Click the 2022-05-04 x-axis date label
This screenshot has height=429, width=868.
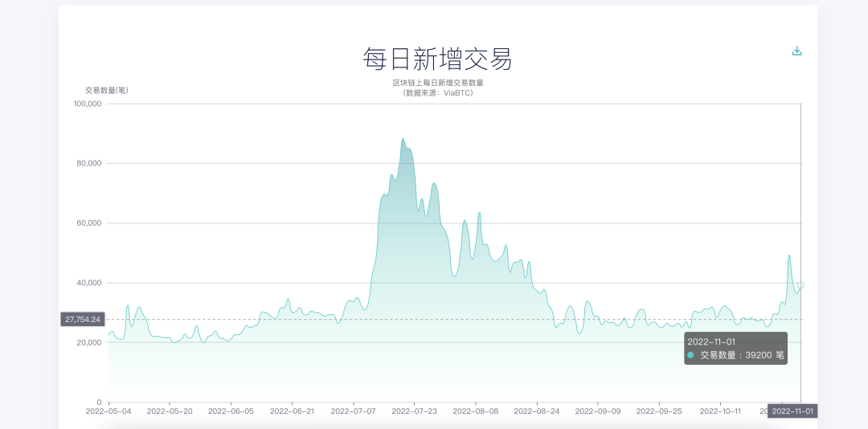pyautogui.click(x=108, y=411)
